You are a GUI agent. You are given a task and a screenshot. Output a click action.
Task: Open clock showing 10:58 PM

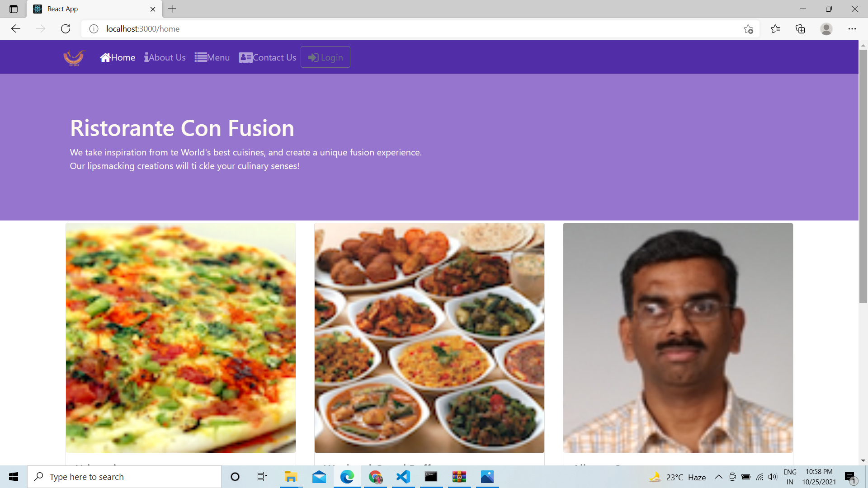[819, 477]
